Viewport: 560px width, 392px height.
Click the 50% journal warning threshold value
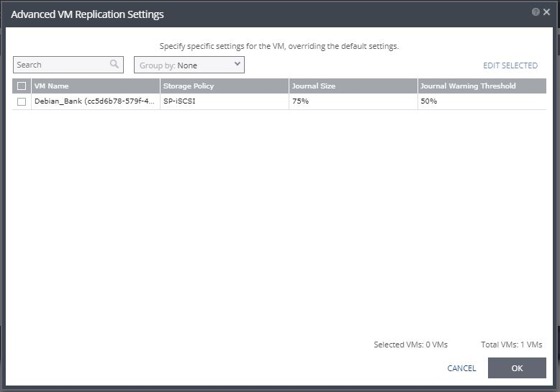(x=428, y=101)
